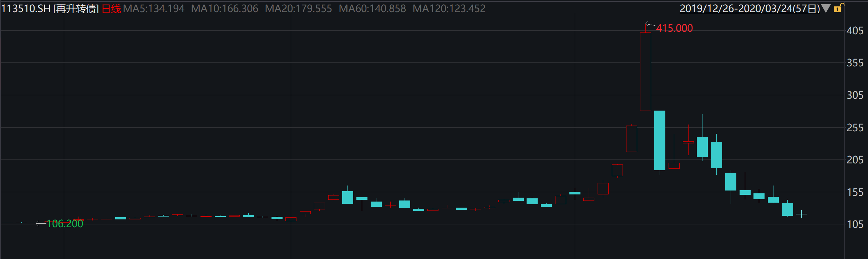Click the MA5:134.194 indicator label

[x=154, y=9]
